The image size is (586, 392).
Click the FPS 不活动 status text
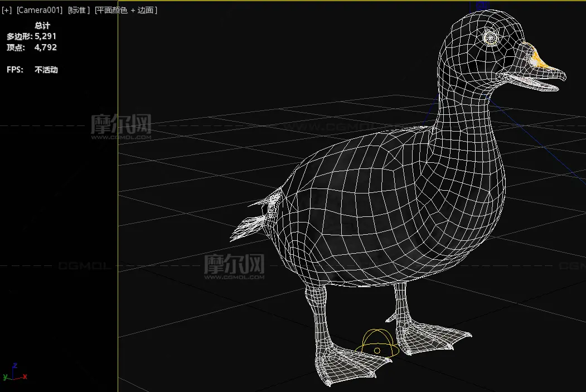(46, 70)
